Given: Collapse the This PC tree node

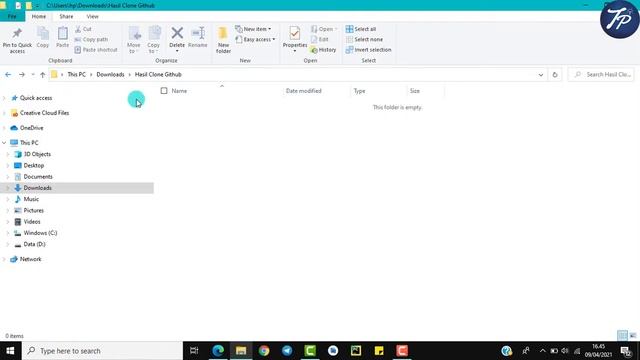Looking at the screenshot, I should point(4,142).
